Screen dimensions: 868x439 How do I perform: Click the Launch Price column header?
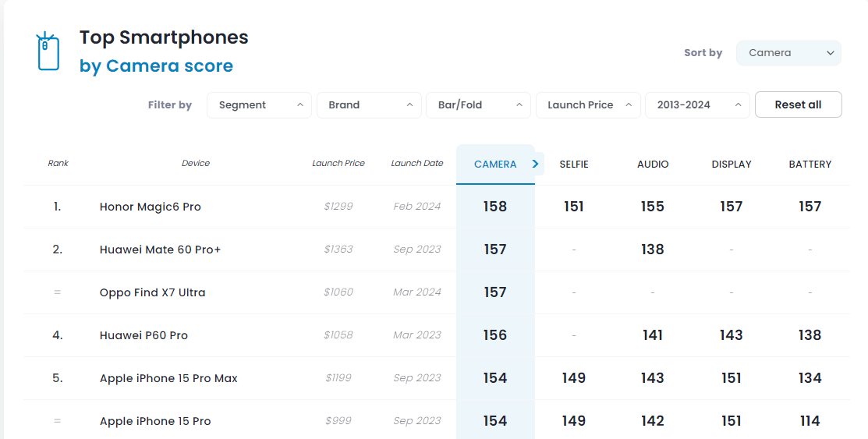pos(338,163)
